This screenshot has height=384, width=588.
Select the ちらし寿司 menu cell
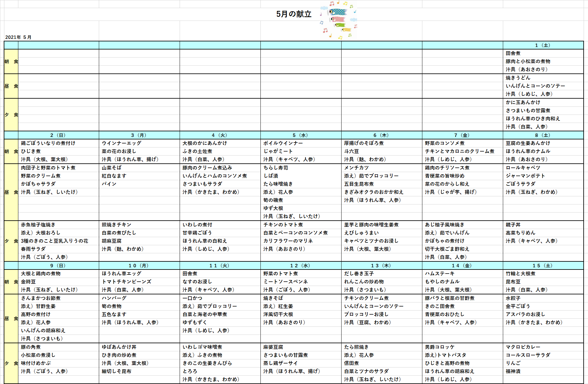click(276, 168)
